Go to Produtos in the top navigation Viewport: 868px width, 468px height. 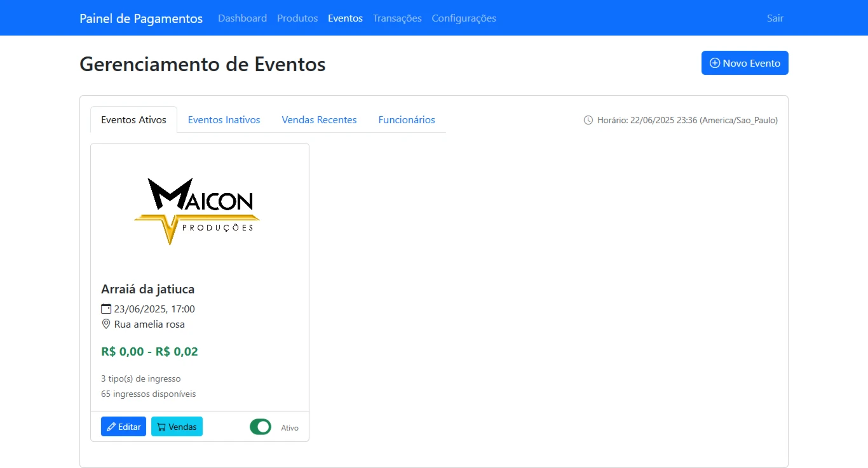click(297, 18)
